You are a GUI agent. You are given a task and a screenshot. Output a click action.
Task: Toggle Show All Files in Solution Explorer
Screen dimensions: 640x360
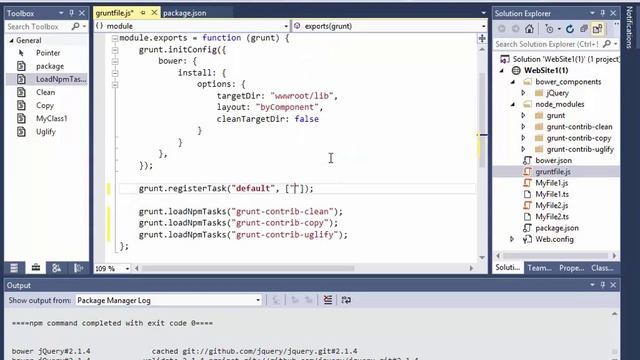click(x=598, y=29)
